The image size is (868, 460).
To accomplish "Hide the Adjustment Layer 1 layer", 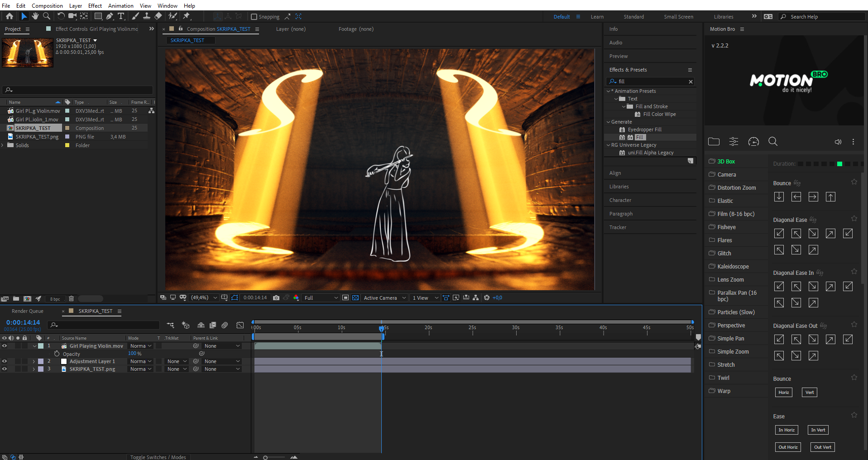I will [5, 361].
